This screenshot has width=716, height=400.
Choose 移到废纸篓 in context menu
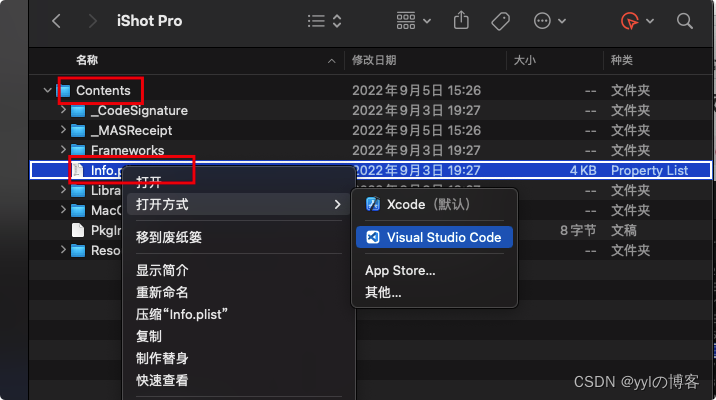(x=239, y=237)
